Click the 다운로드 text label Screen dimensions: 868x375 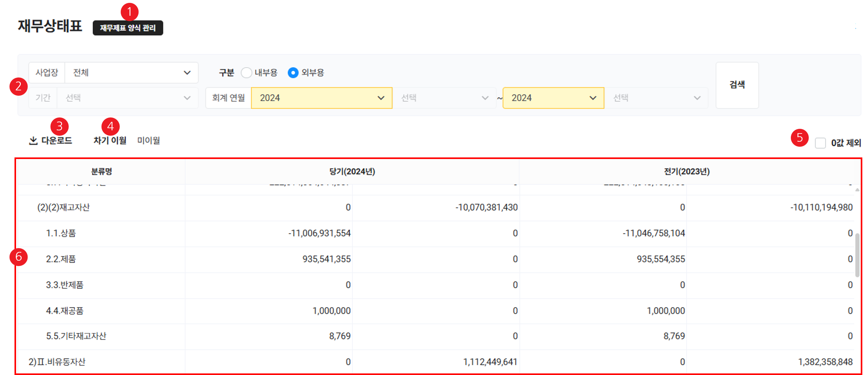pos(57,140)
